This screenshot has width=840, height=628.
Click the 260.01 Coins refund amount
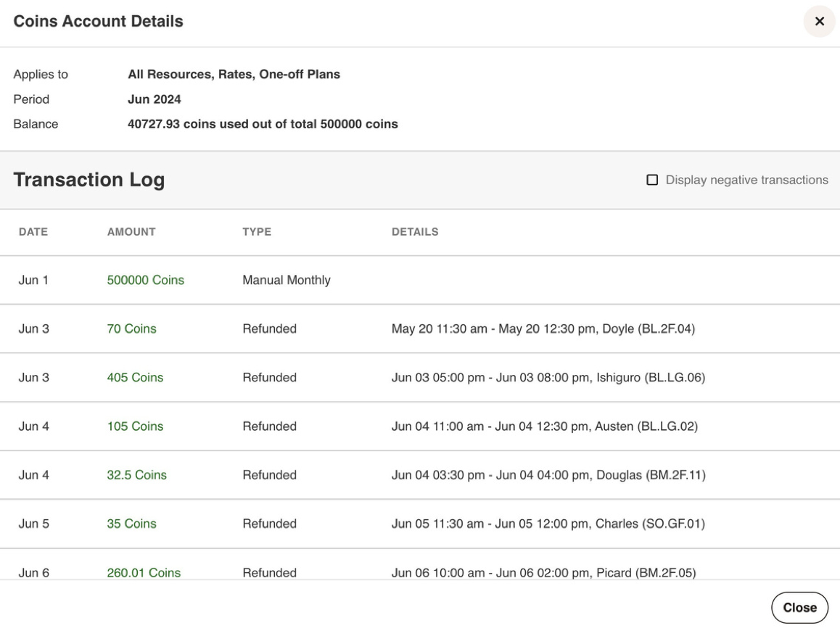pyautogui.click(x=144, y=573)
